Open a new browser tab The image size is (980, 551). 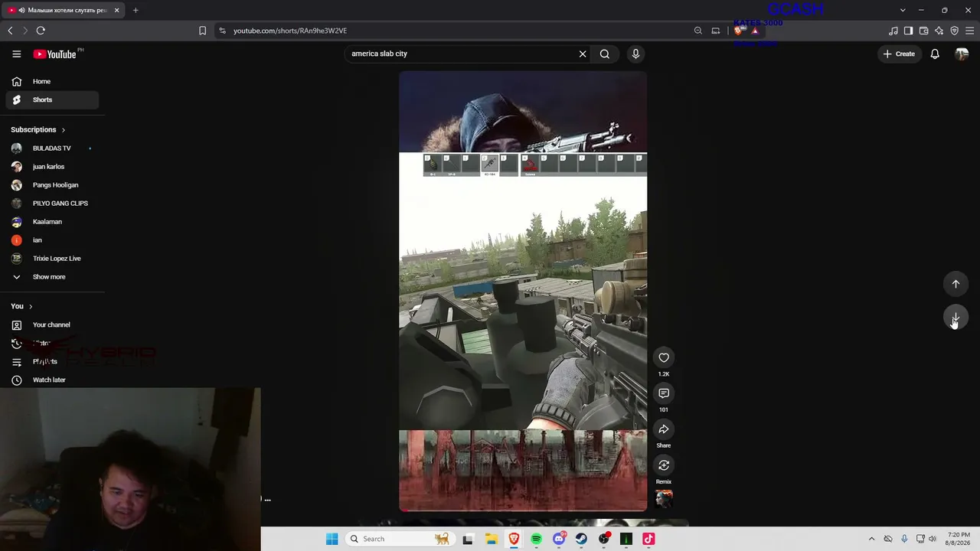136,10
